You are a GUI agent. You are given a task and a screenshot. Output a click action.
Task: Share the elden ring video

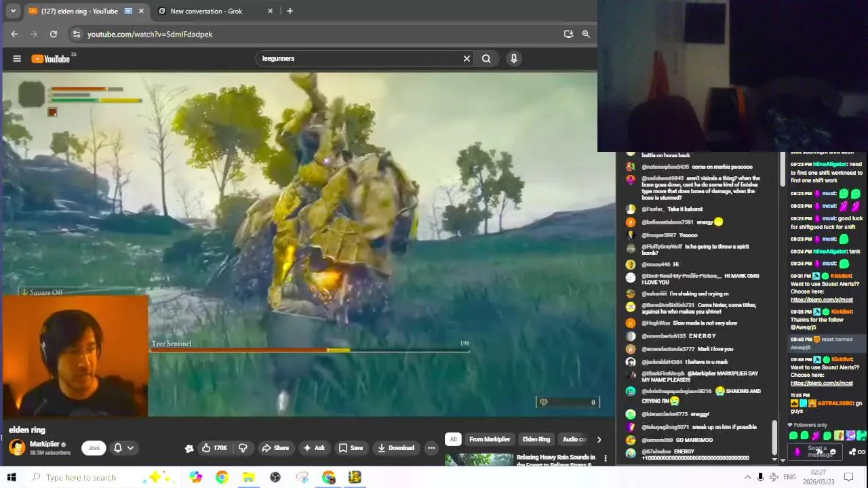coord(275,448)
